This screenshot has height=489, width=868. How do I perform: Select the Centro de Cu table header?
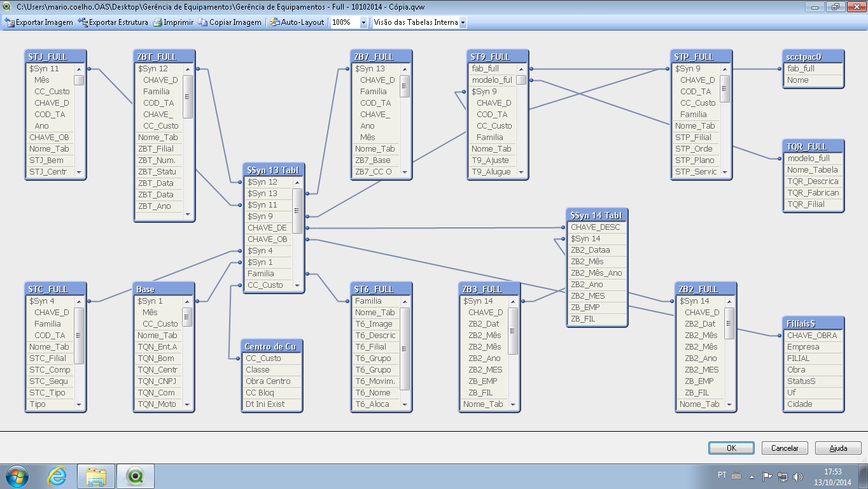272,346
